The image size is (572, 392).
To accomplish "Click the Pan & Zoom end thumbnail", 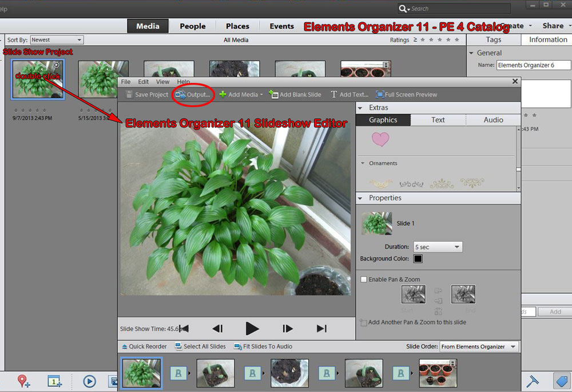I will coord(463,294).
